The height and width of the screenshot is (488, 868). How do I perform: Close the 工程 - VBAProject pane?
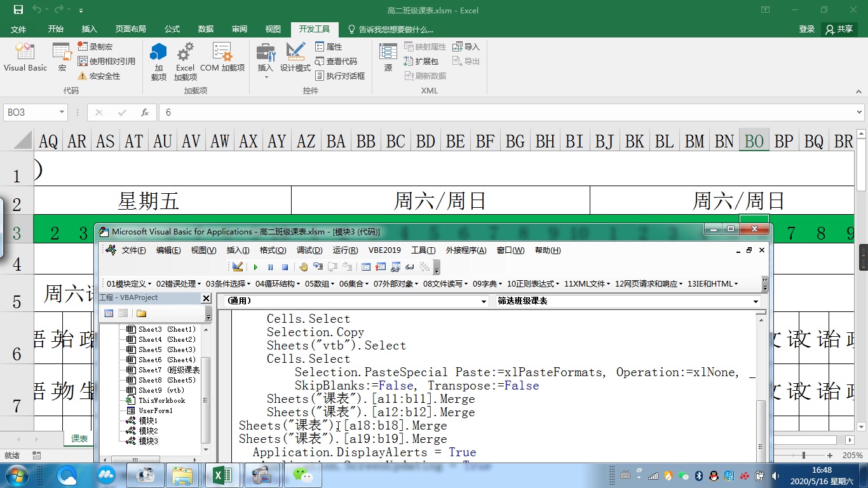tap(206, 298)
